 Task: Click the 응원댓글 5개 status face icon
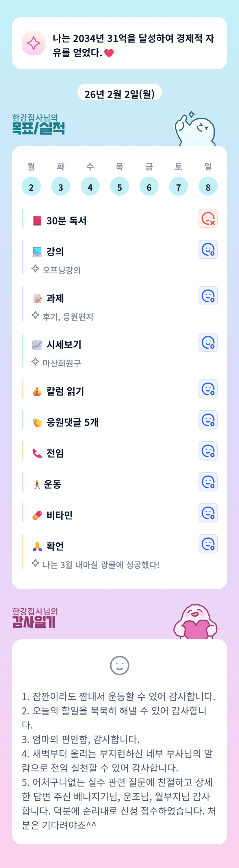207,420
